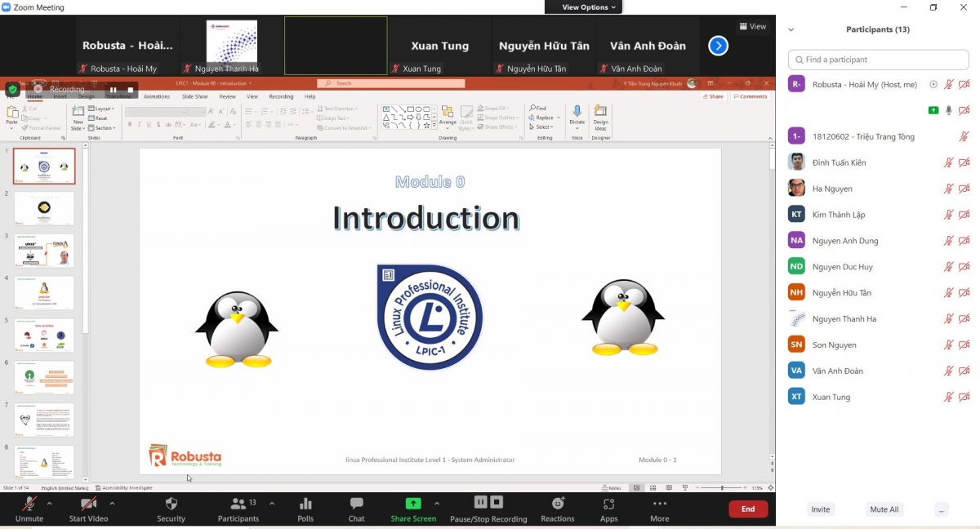Click Son Nguyen's muted microphone icon
Screen dimensions: 980x529
click(948, 345)
